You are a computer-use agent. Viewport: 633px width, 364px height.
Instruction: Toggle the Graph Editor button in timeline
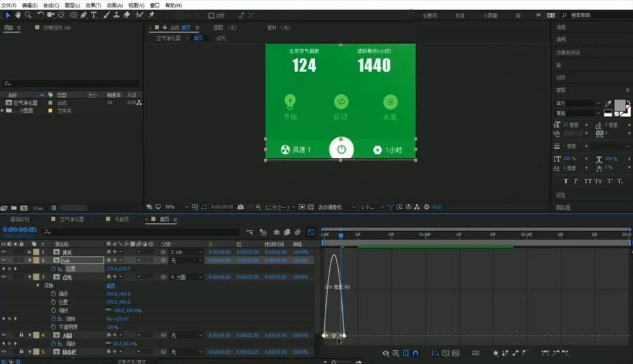coord(311,232)
